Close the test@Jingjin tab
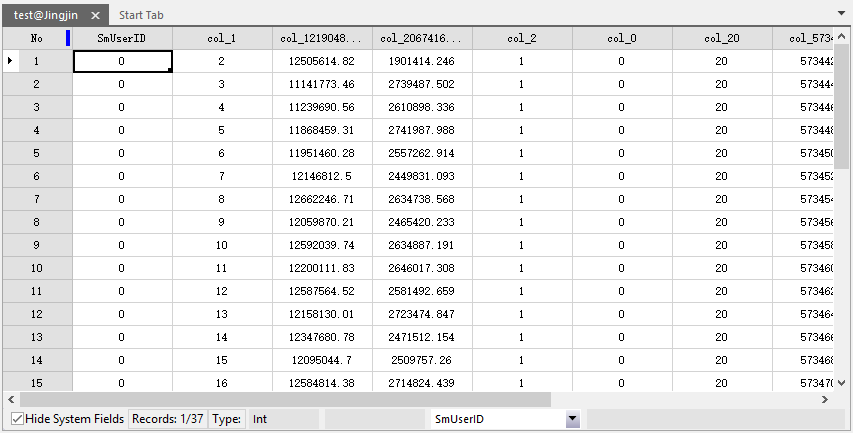Image resolution: width=853 pixels, height=433 pixels. [95, 16]
